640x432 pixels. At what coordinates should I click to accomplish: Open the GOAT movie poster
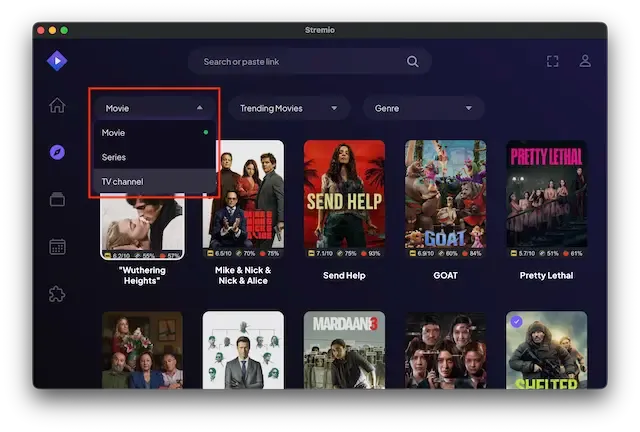pos(445,199)
